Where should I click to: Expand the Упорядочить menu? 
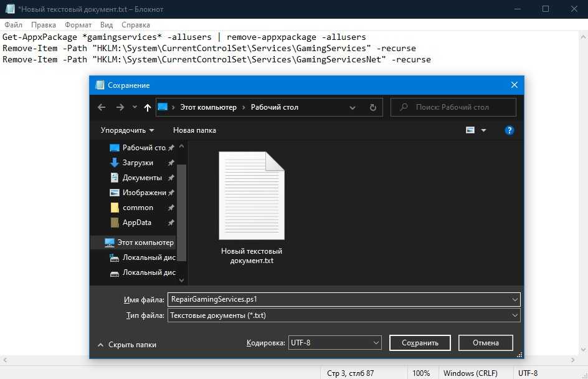[127, 130]
